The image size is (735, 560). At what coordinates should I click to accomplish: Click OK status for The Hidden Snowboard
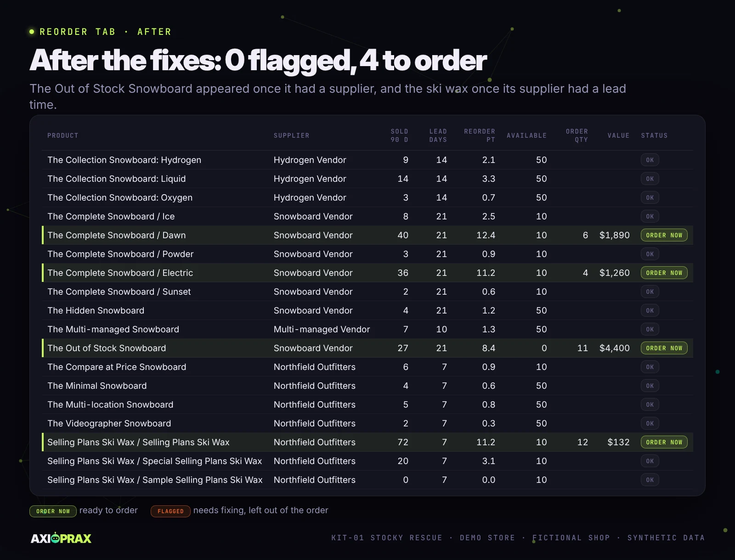point(650,310)
